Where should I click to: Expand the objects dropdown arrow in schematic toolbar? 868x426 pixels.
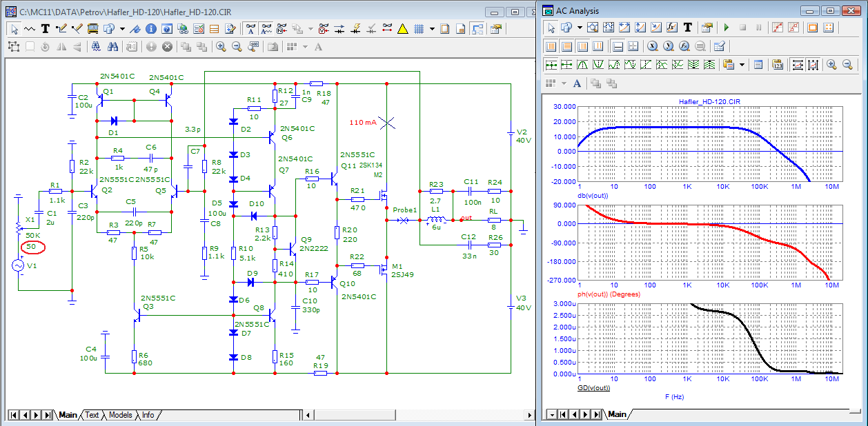tap(122, 29)
